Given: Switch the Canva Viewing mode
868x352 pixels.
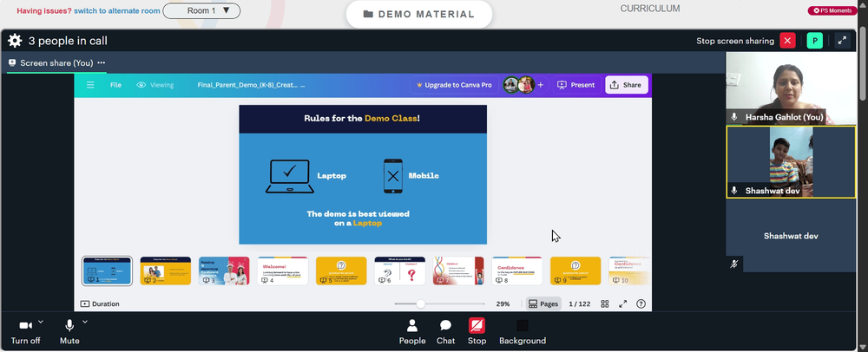Looking at the screenshot, I should pos(155,85).
